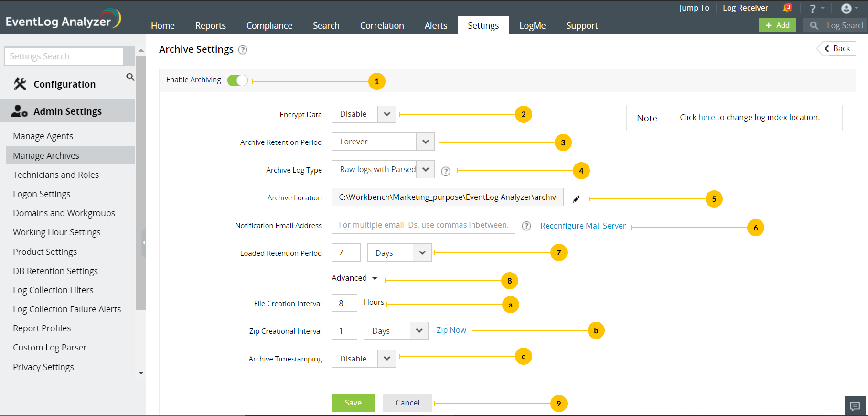Screen dimensions: 868x416
Task: Click the magnifier icon beside Configuration
Action: coord(130,77)
